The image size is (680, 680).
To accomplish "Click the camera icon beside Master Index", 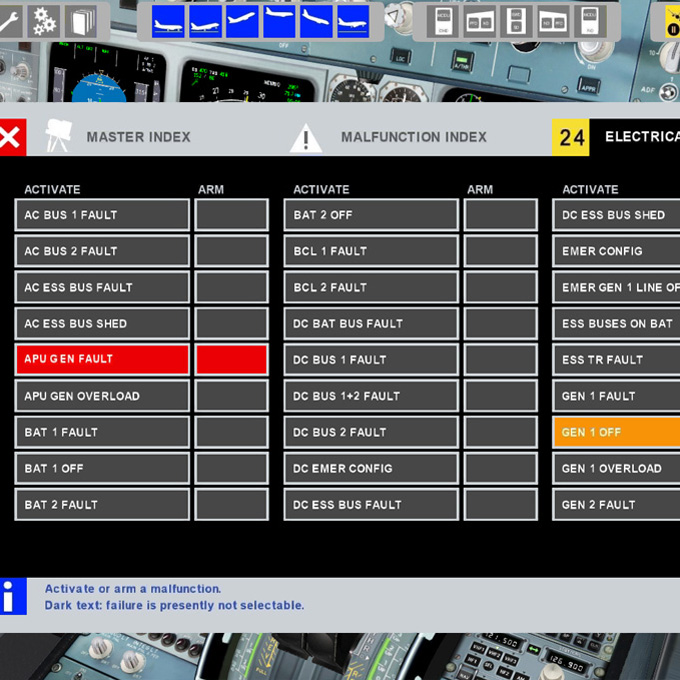I will [58, 137].
